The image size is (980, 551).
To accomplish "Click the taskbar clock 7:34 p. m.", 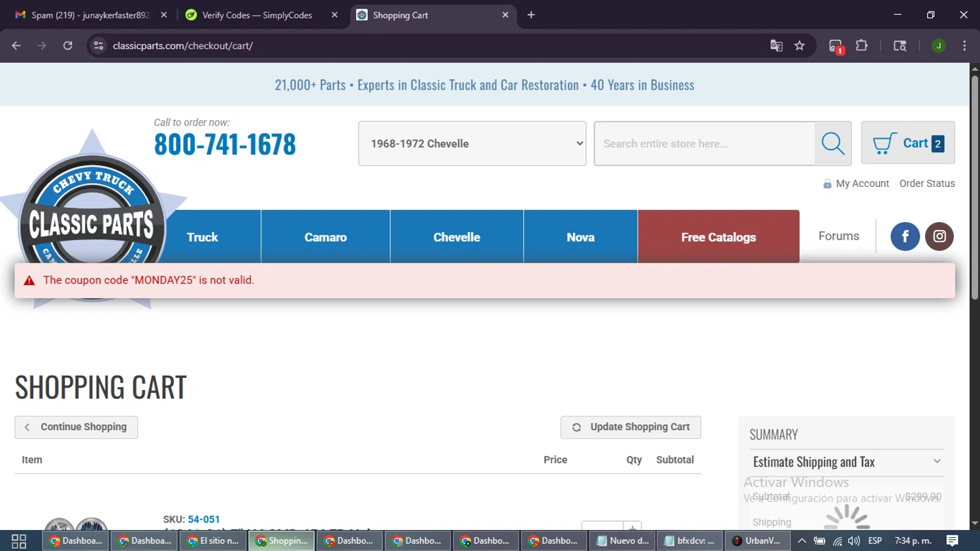I will pyautogui.click(x=913, y=541).
